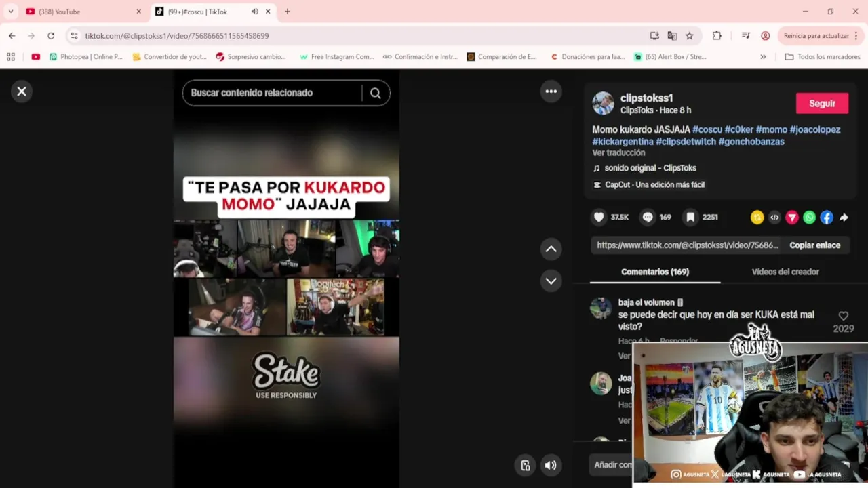This screenshot has width=868, height=488.
Task: Open Free Instagram Com... bookmark
Action: pyautogui.click(x=337, y=57)
